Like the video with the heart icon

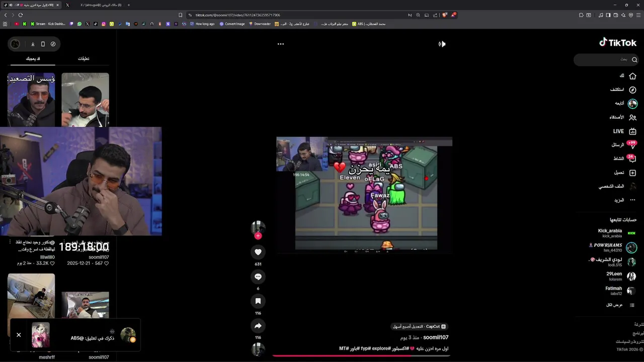point(258,252)
